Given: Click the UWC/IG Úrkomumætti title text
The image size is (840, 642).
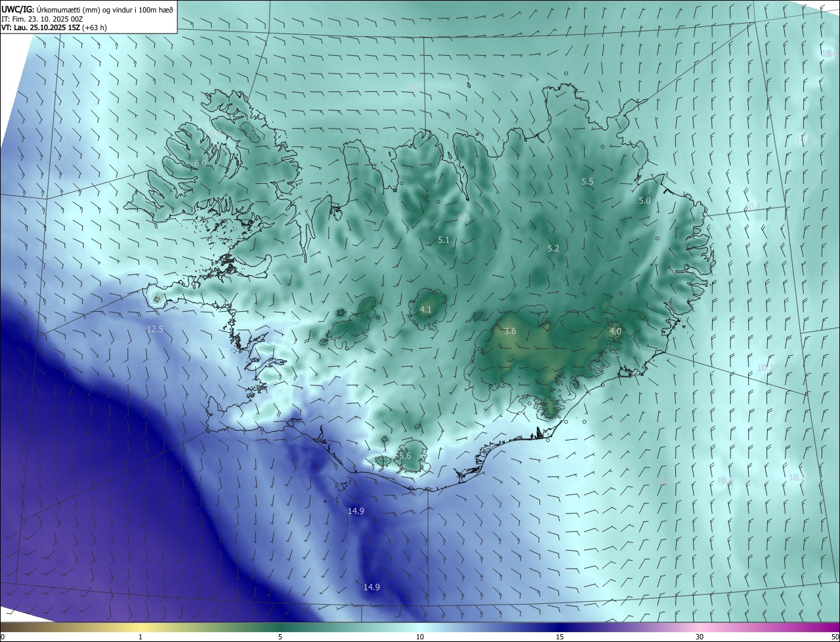Looking at the screenshot, I should coord(87,9).
